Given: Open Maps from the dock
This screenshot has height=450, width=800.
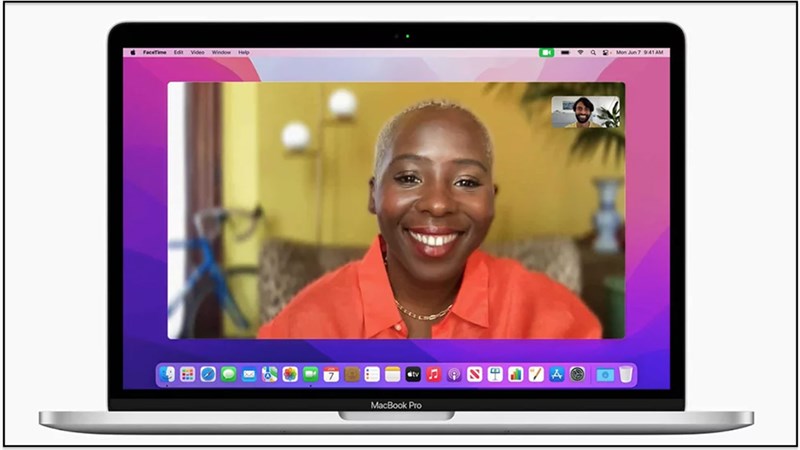Looking at the screenshot, I should click(269, 374).
